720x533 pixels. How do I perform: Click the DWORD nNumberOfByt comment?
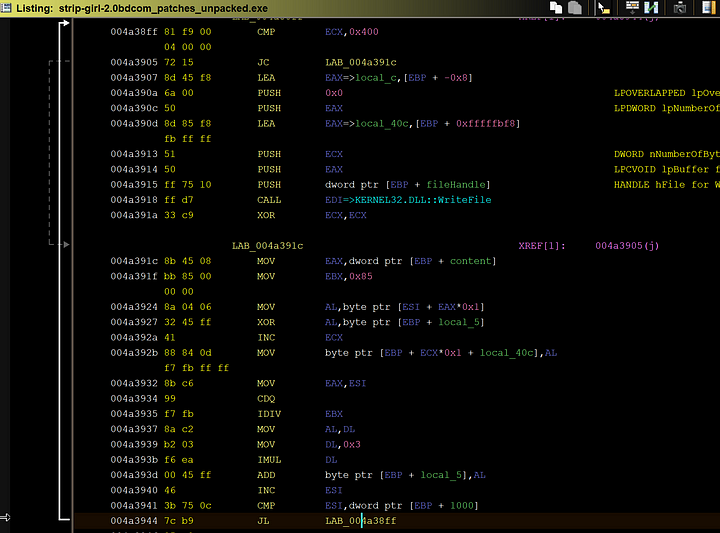(x=667, y=154)
